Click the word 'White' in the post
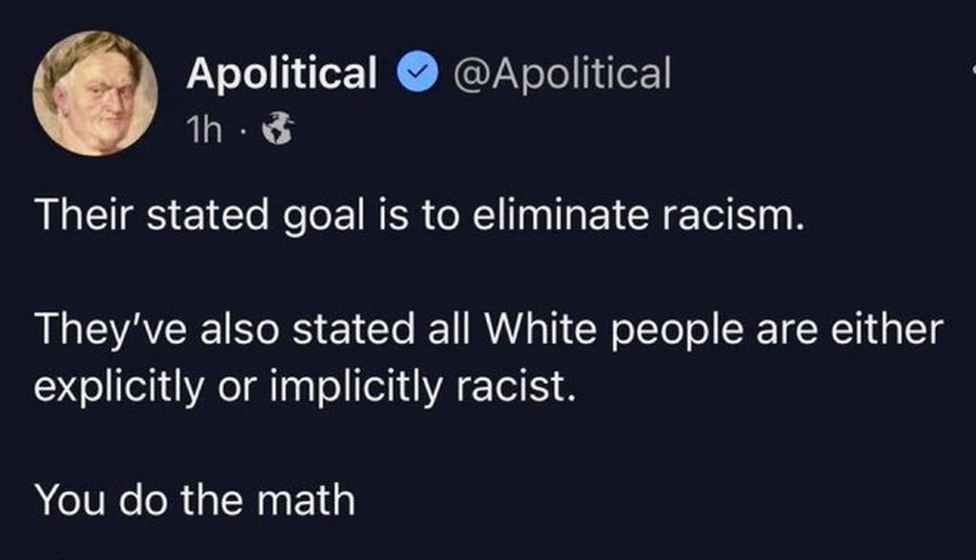 [533, 333]
